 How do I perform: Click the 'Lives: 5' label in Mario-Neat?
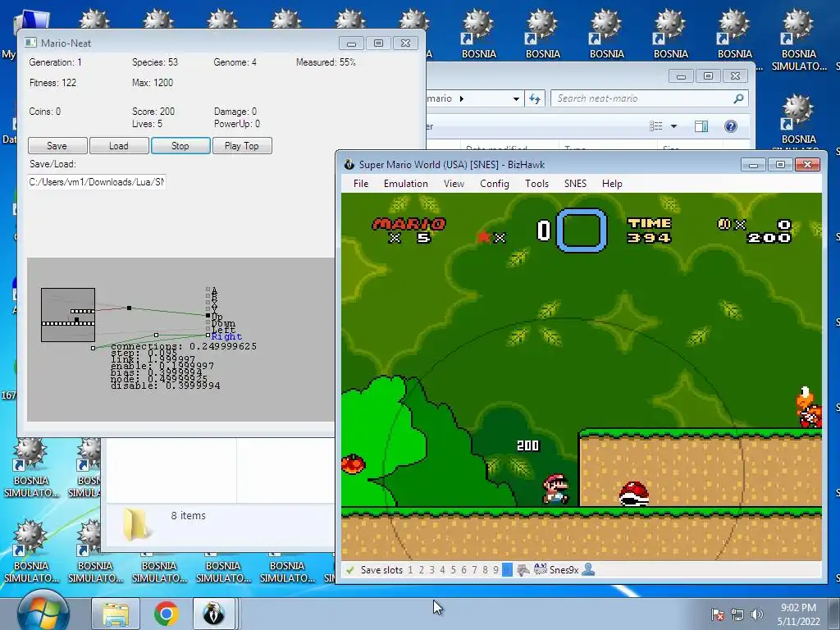point(148,124)
